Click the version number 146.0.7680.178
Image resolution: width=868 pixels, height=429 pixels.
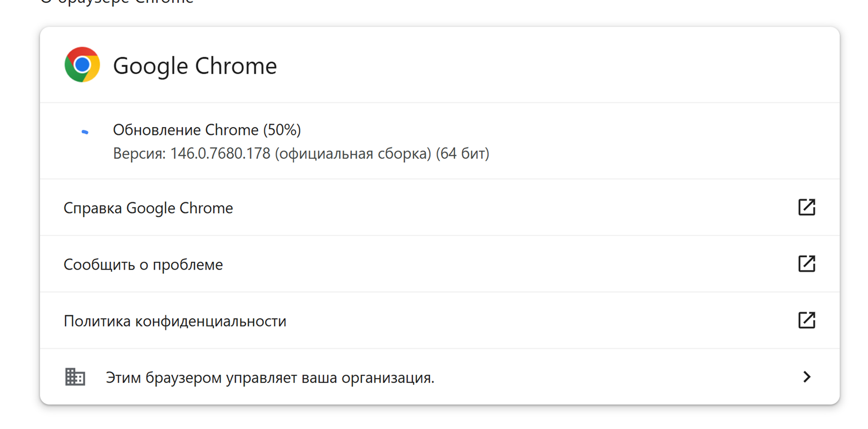(220, 153)
